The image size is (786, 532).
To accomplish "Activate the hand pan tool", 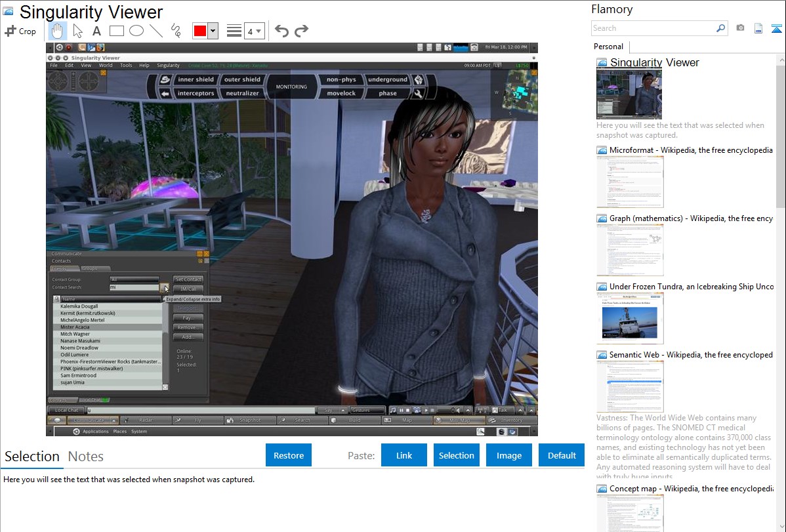I will click(x=56, y=31).
